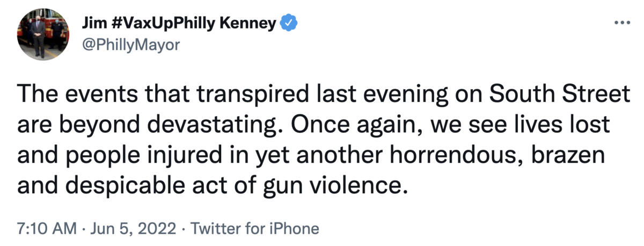This screenshot has width=644, height=246.
Task: Open the @PhillyMayor handle link
Action: pyautogui.click(x=130, y=46)
